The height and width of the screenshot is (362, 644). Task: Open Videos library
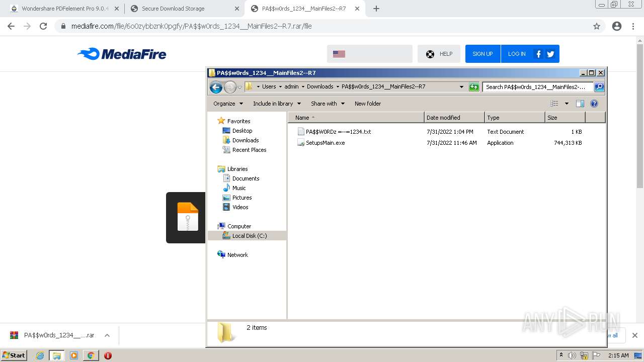(x=235, y=207)
